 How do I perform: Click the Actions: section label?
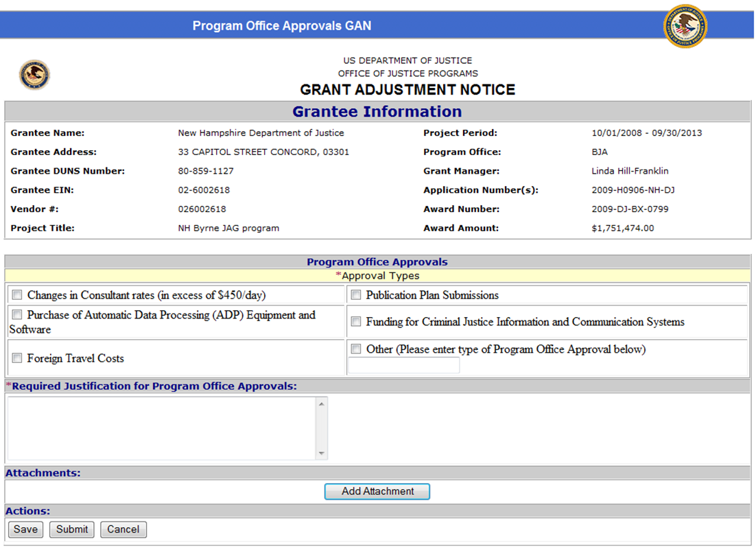point(27,511)
